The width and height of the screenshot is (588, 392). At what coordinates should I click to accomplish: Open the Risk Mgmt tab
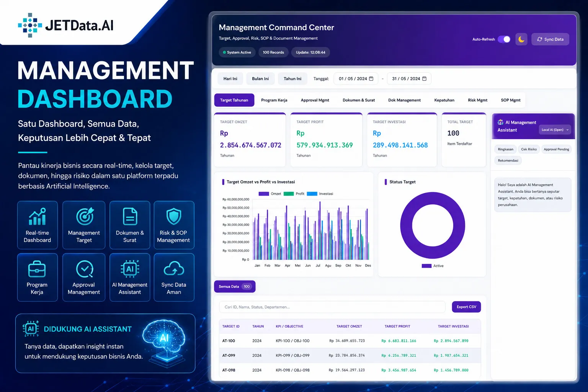coord(477,100)
